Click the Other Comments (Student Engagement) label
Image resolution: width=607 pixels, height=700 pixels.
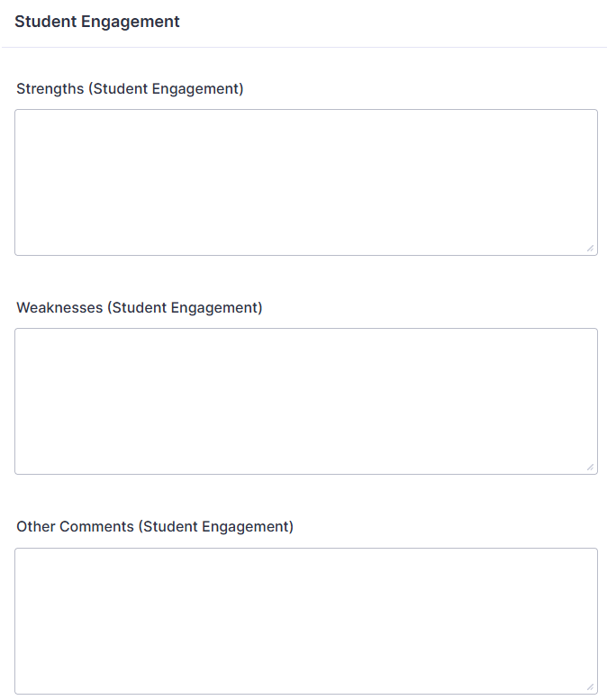155,527
